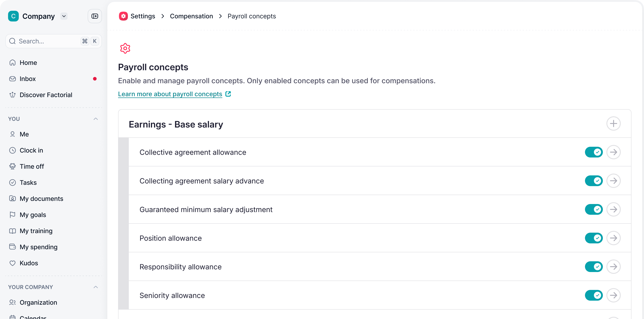Open the Home section in sidebar
Image resolution: width=644 pixels, height=319 pixels.
tap(28, 63)
